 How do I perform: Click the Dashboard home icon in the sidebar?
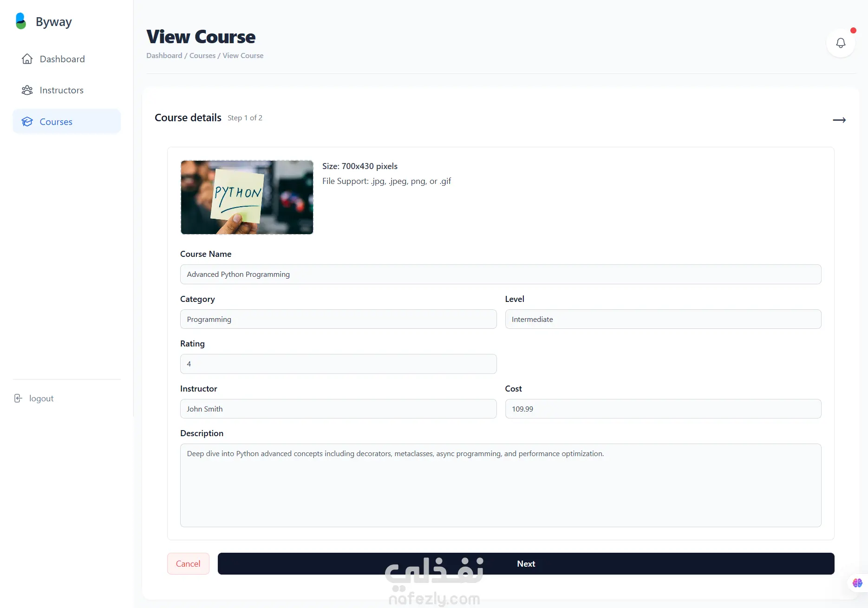pos(27,59)
